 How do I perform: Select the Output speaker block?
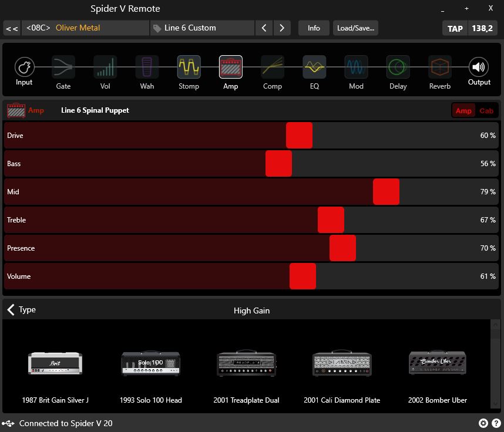[x=479, y=67]
